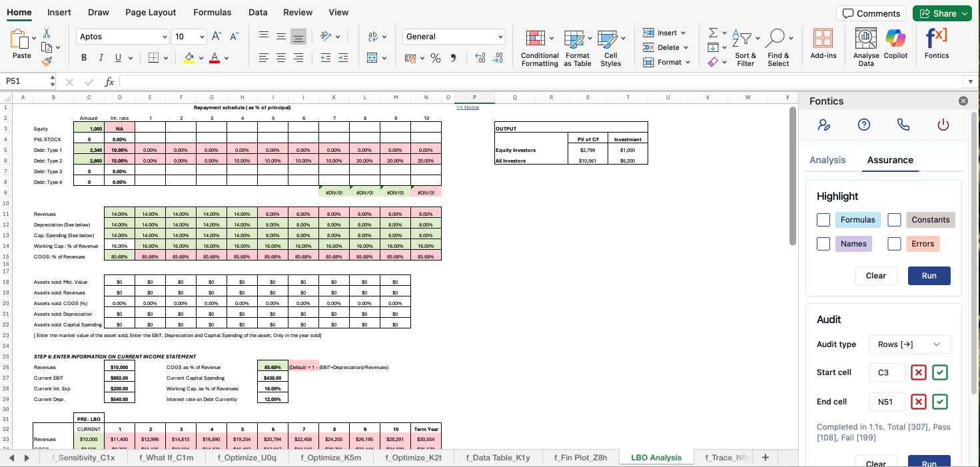Click the help icon in the Fontics panel
The image size is (980, 467).
[864, 124]
